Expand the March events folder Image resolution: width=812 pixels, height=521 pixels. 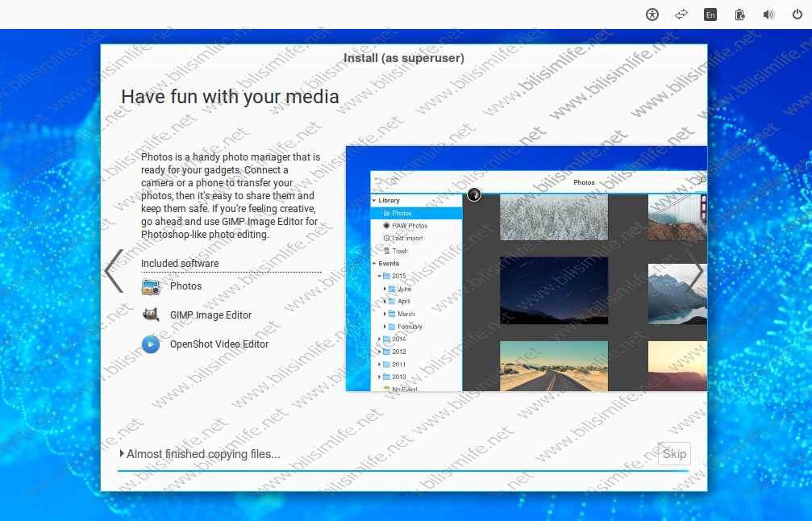pyautogui.click(x=385, y=314)
